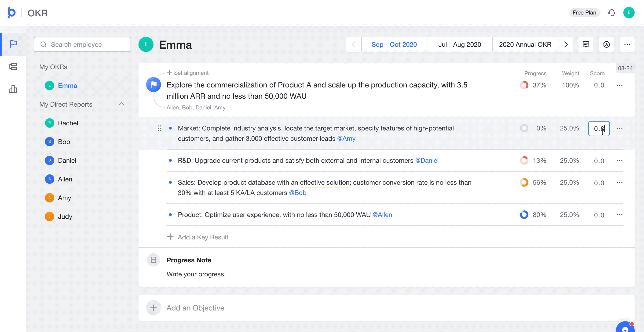Open the chat help bubble
Viewport: 644px width, 332px height.
pos(625,327)
